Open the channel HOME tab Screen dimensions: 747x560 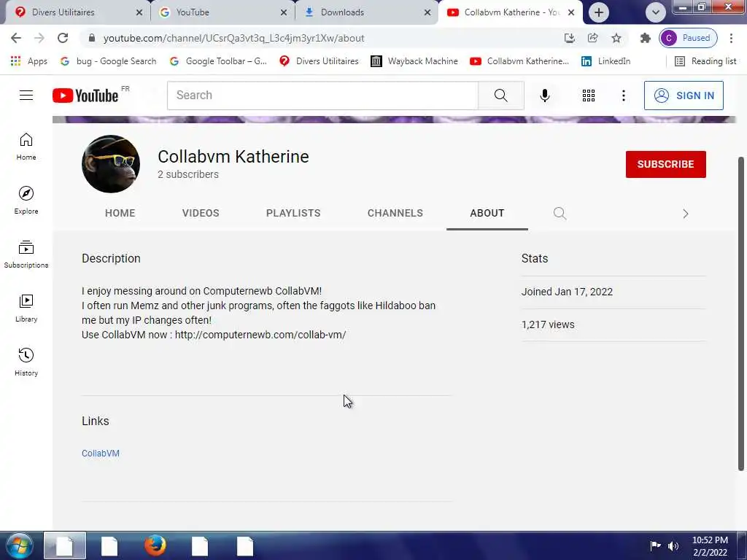pyautogui.click(x=120, y=214)
